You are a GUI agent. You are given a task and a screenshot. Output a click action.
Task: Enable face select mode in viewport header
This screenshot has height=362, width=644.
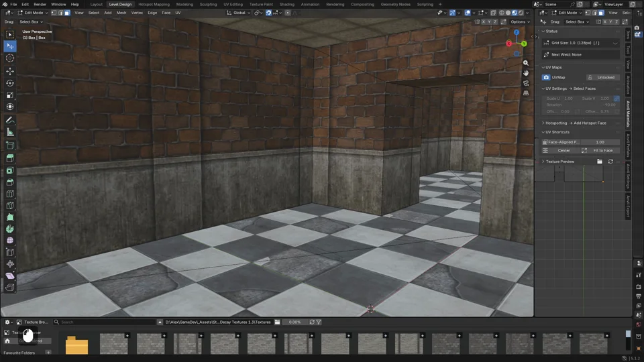[x=67, y=13]
